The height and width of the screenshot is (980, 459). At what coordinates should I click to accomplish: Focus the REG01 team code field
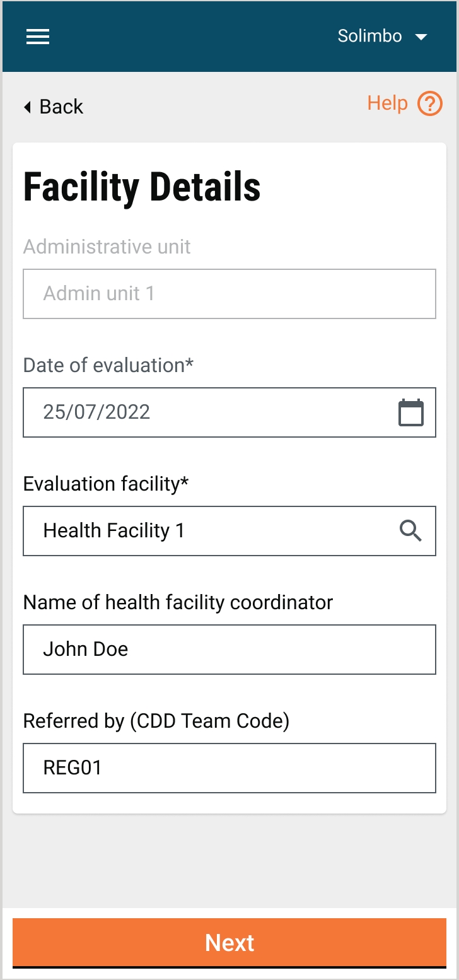pyautogui.click(x=229, y=768)
